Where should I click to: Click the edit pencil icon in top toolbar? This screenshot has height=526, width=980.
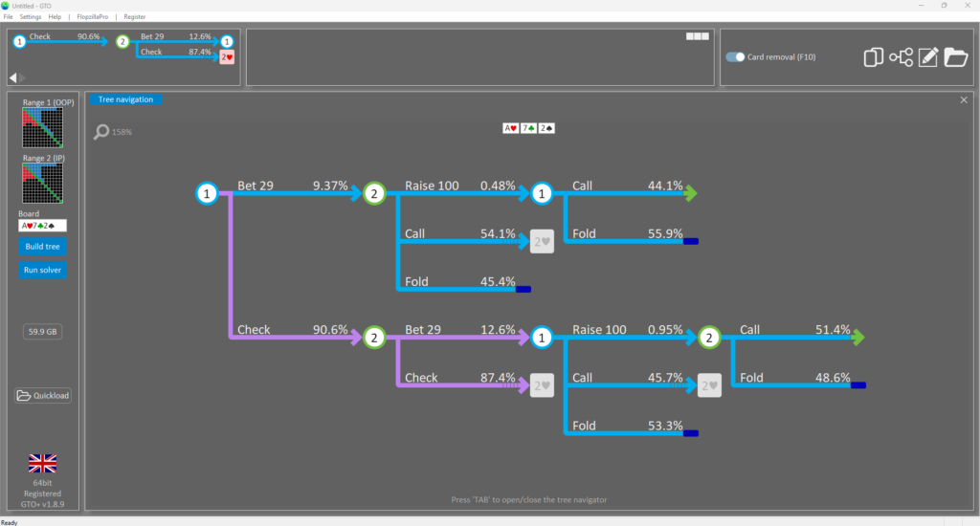tap(928, 56)
